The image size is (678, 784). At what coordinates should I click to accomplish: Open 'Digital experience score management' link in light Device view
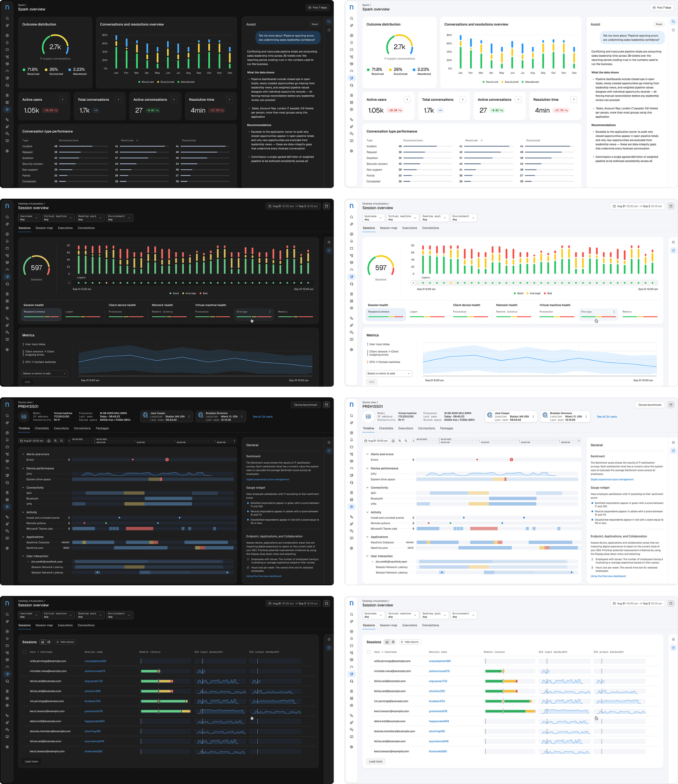[x=612, y=479]
